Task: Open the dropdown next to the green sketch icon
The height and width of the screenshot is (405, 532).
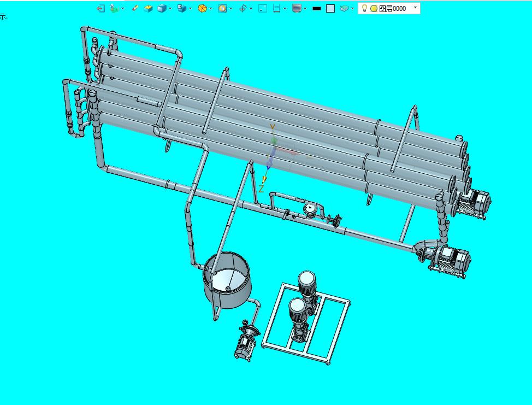Action: 122,9
